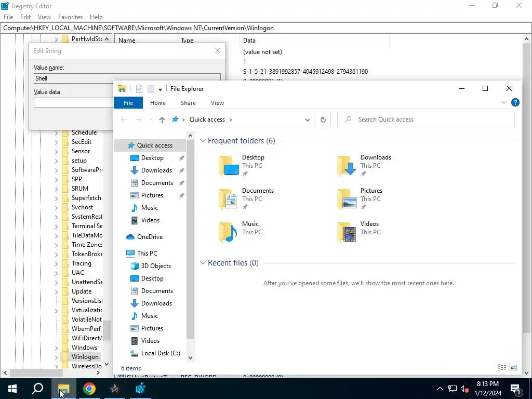Show hidden system tray icons

[x=440, y=389]
